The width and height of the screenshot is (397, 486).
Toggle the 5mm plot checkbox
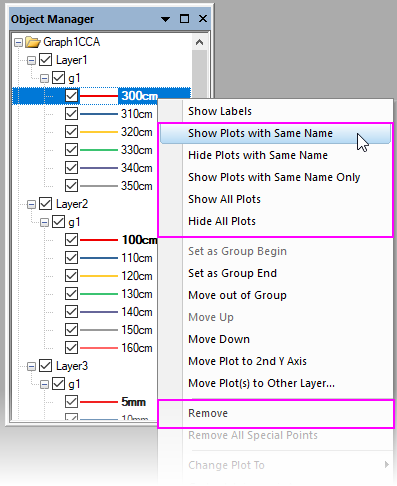coord(71,402)
